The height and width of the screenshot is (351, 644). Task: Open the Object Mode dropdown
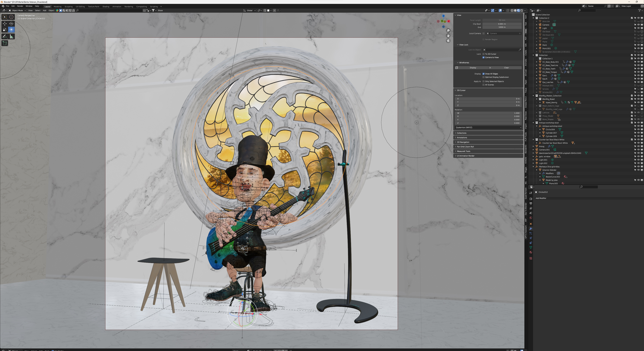click(x=17, y=10)
